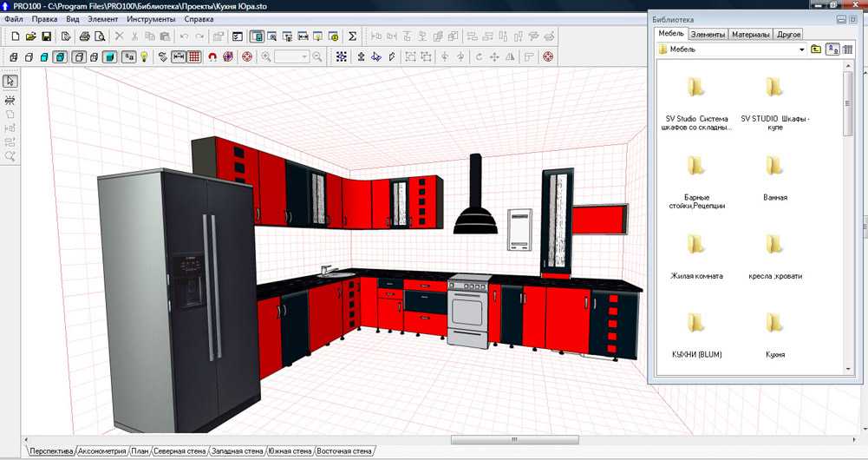The height and width of the screenshot is (460, 868).
Task: Click the delete X icon in the toolbar
Action: [x=119, y=36]
